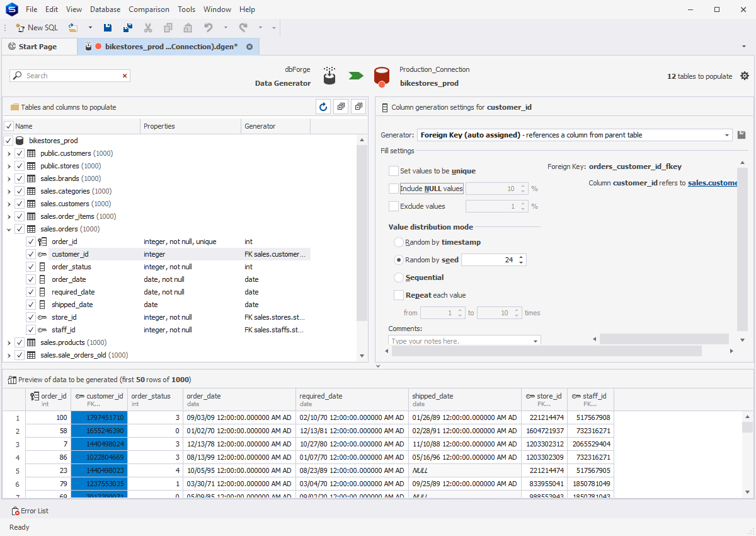
Task: Click the Expand all nodes icon
Action: 341,107
